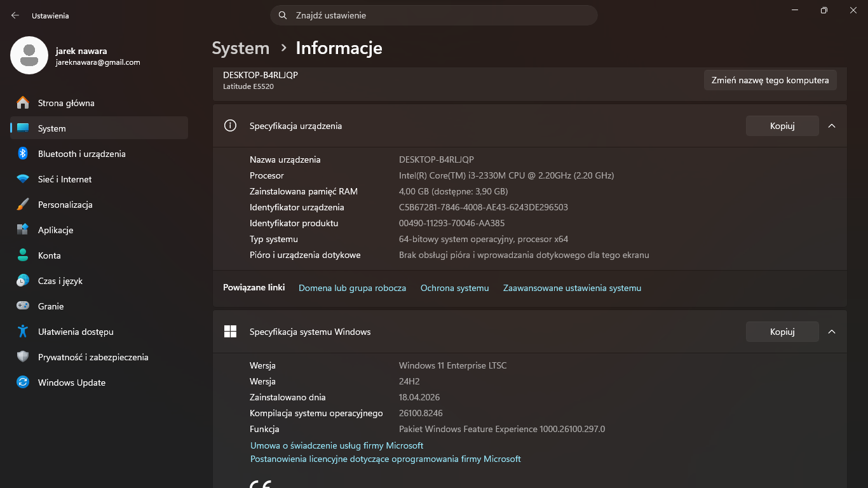Viewport: 868px width, 488px height.
Task: Open the Konta settings page
Action: click(x=50, y=255)
